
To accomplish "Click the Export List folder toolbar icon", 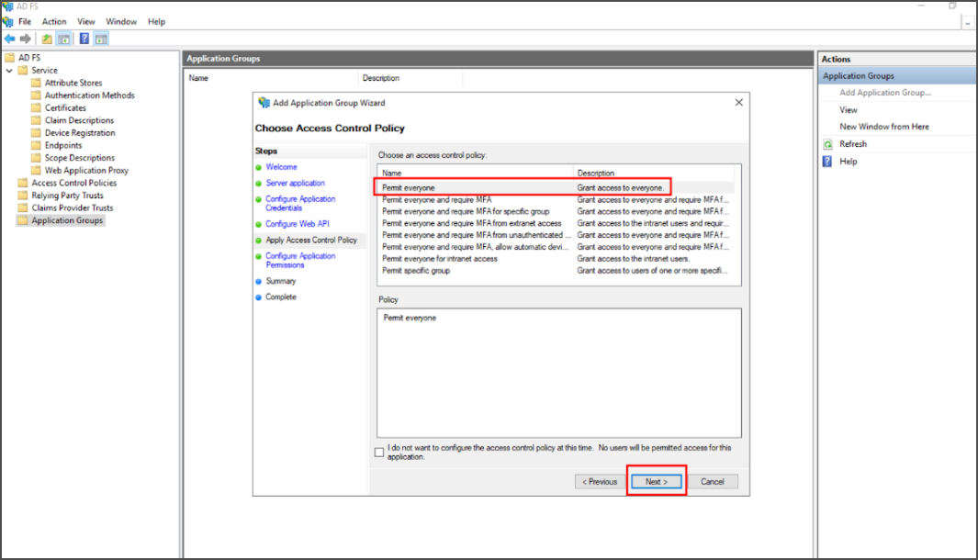I will point(46,38).
